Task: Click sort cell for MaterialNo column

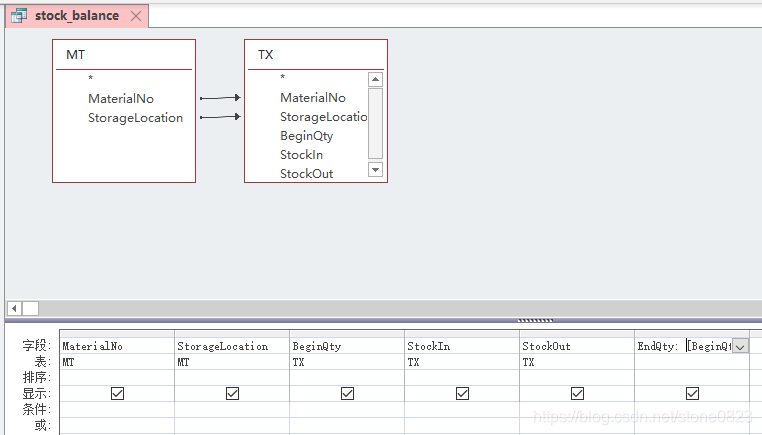Action: click(117, 378)
